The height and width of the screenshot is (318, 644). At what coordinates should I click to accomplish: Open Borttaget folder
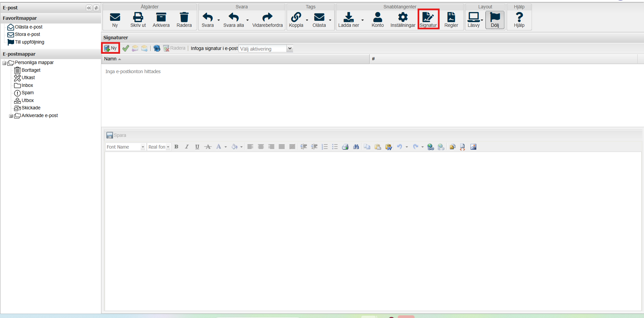(x=31, y=70)
